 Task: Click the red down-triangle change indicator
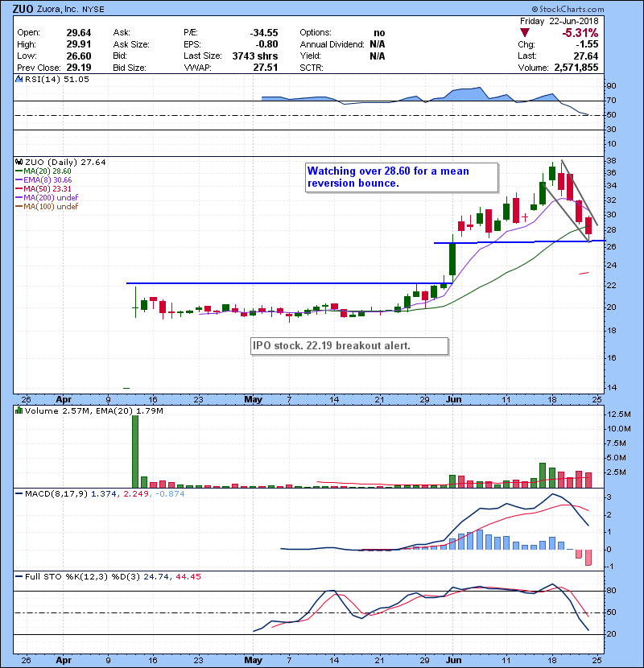tap(525, 33)
